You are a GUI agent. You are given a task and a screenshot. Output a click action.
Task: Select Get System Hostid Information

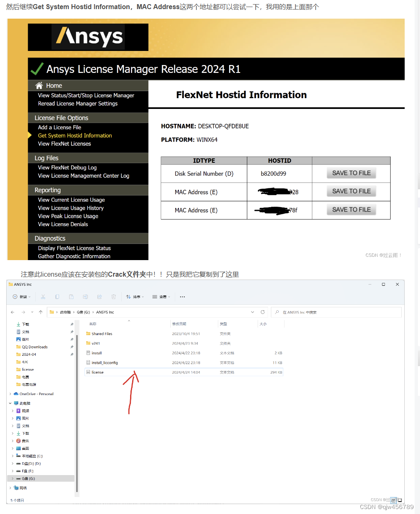coord(75,135)
